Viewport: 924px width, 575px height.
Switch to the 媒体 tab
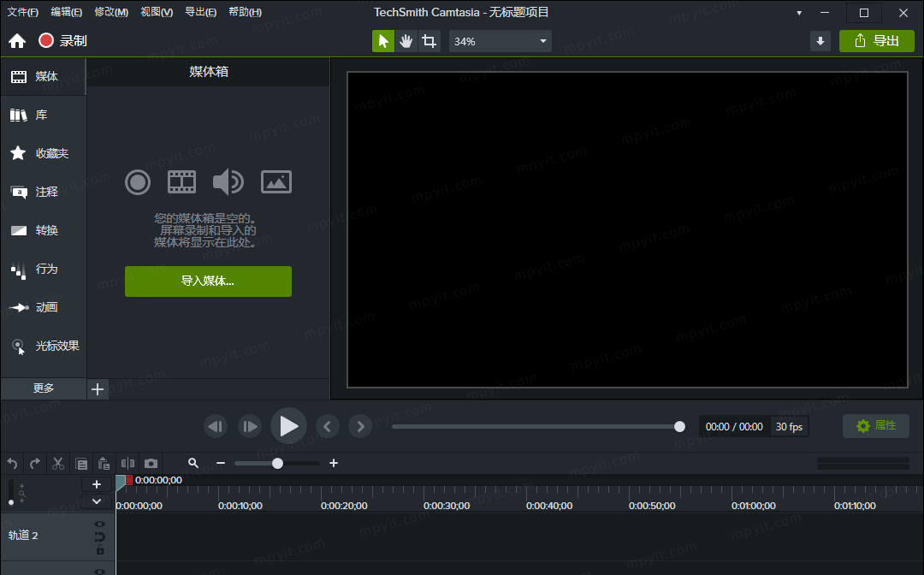(x=44, y=77)
